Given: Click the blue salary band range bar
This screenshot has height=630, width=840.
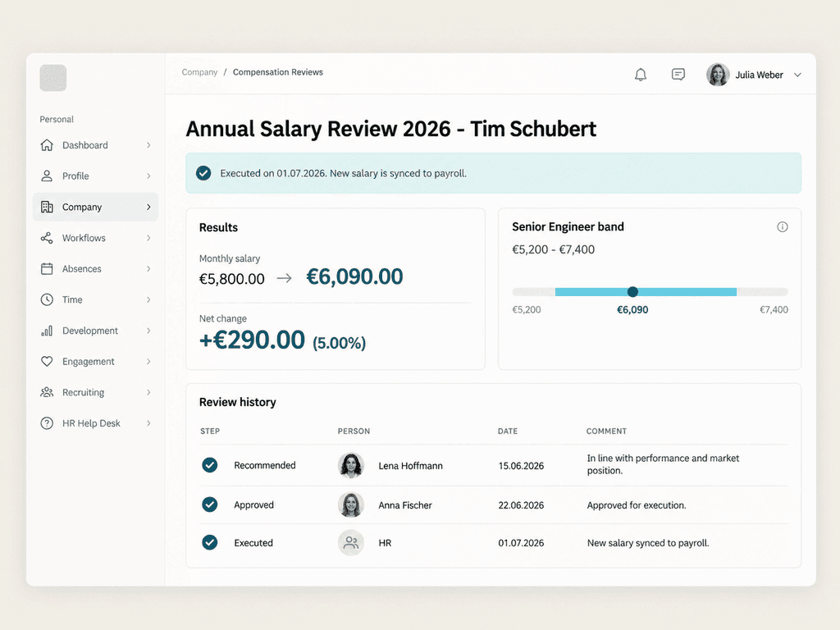Looking at the screenshot, I should (646, 292).
